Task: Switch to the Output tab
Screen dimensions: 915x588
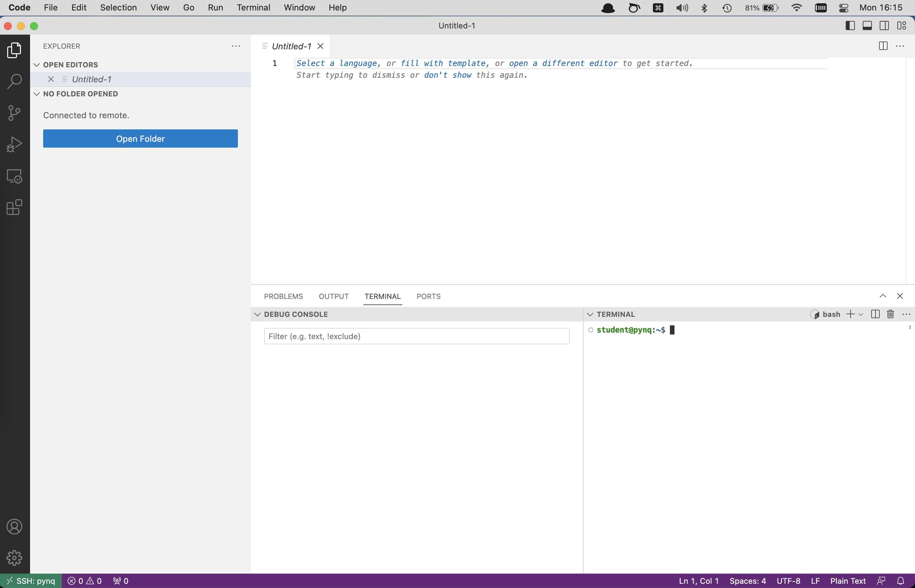Action: point(334,296)
